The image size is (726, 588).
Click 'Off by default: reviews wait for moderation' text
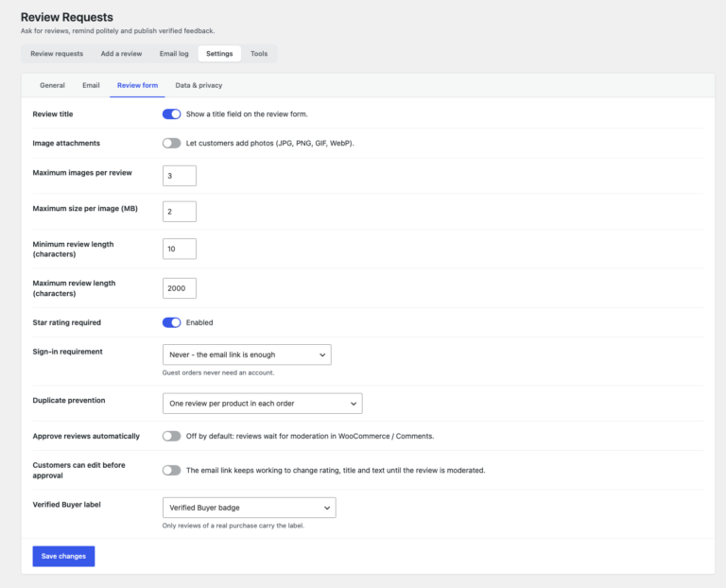pos(310,436)
